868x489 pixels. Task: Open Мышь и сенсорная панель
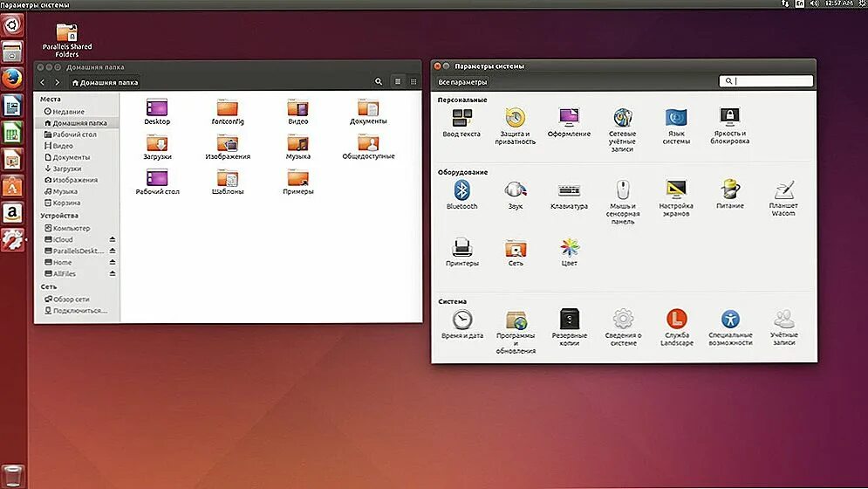click(622, 202)
